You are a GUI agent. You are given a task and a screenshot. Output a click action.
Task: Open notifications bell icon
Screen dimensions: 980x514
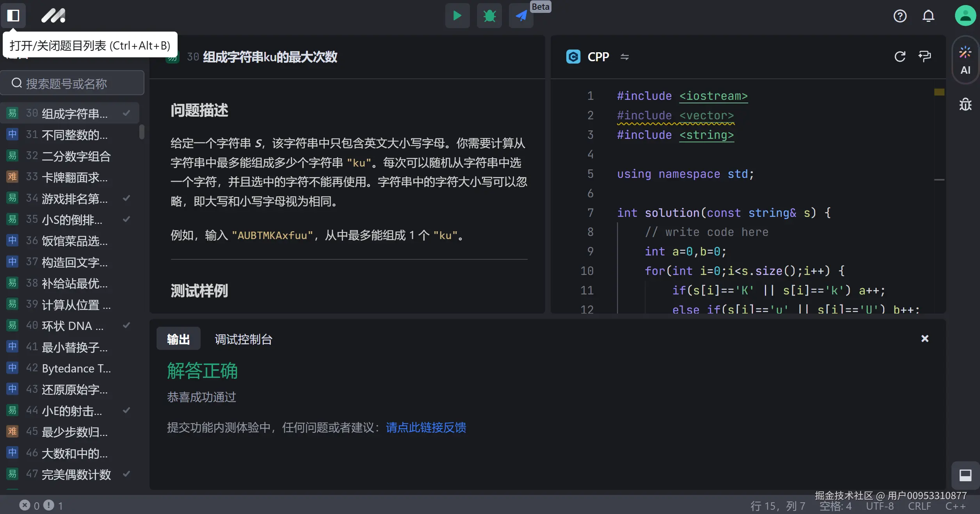[x=928, y=16]
